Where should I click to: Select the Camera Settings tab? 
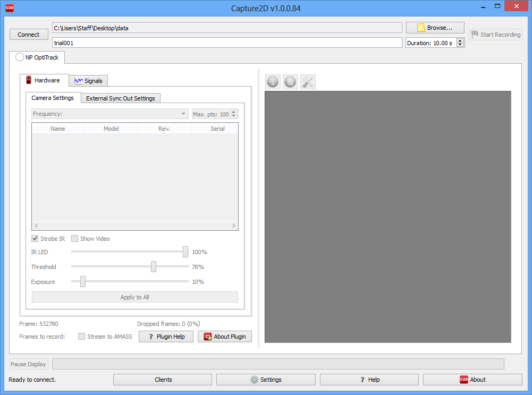click(x=53, y=98)
